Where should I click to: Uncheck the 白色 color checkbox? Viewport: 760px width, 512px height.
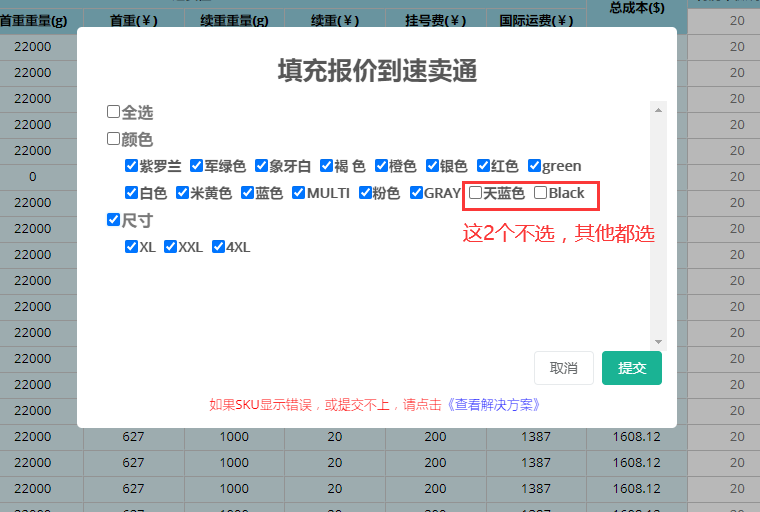coord(131,193)
